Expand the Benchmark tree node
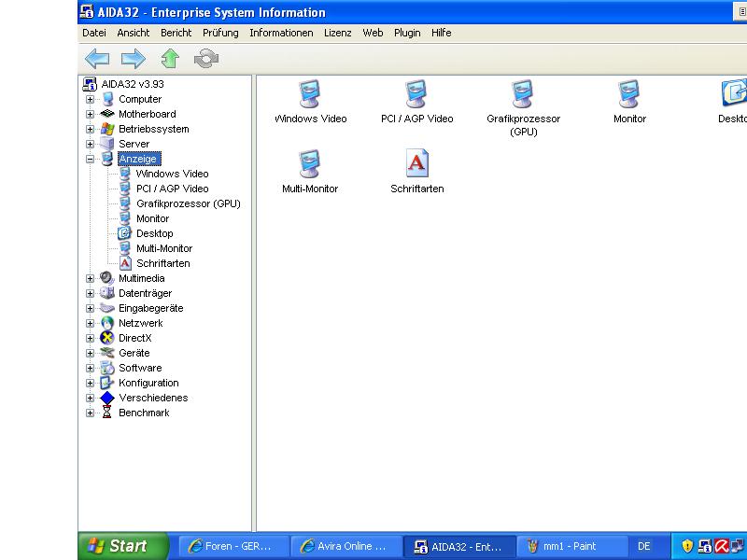Image resolution: width=747 pixels, height=560 pixels. pos(90,413)
